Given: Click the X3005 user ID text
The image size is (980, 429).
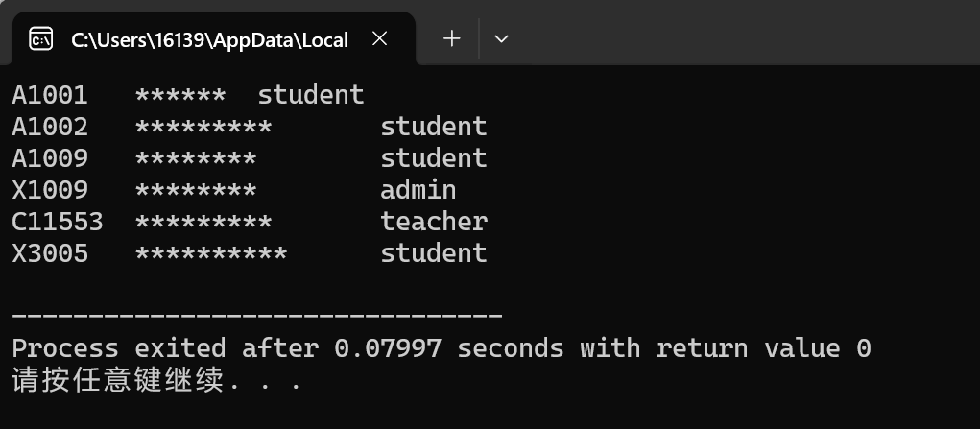Looking at the screenshot, I should click(50, 253).
